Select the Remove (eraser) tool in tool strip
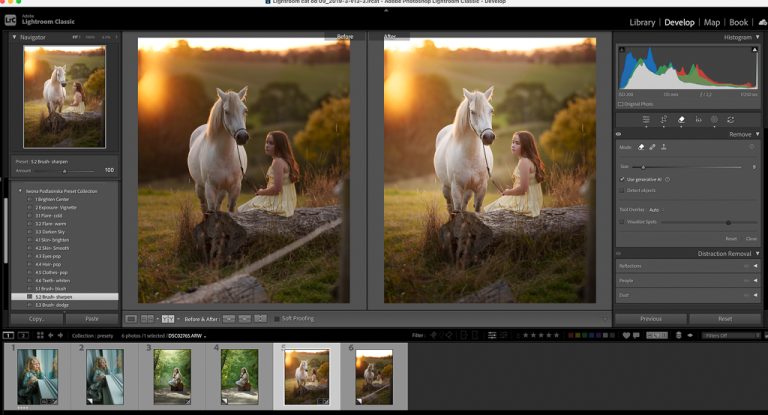This screenshot has width=768, height=415. (x=681, y=119)
